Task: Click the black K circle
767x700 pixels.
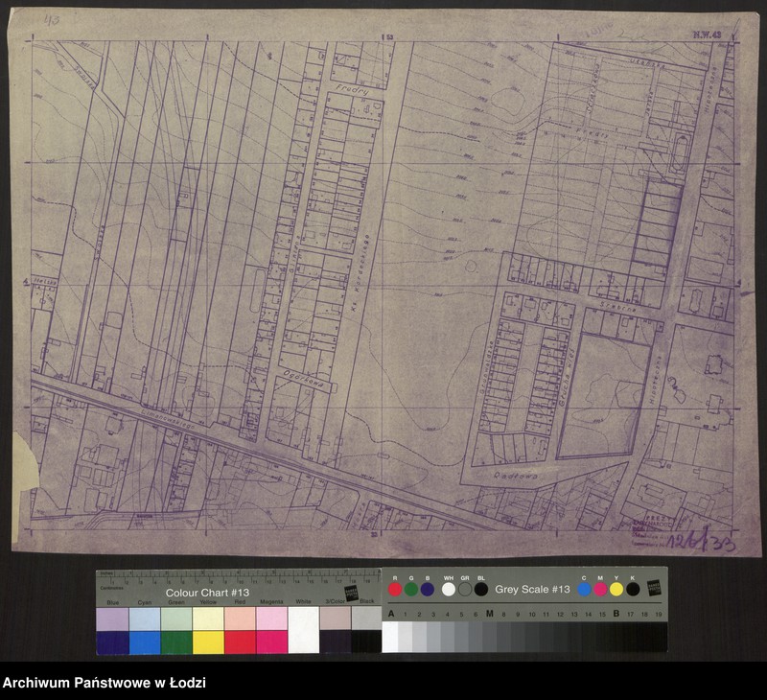Action: click(633, 590)
